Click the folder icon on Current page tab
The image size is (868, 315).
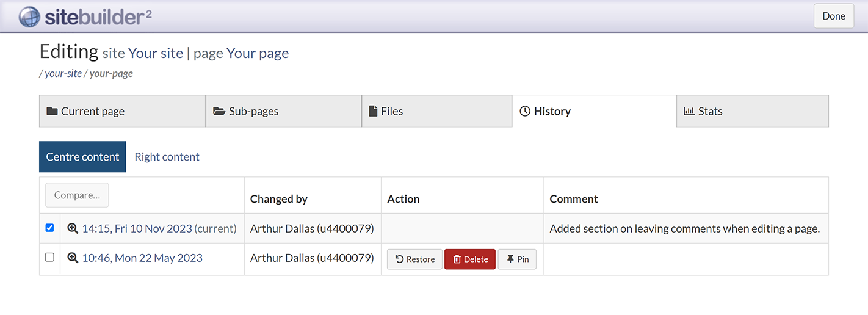pyautogui.click(x=52, y=111)
